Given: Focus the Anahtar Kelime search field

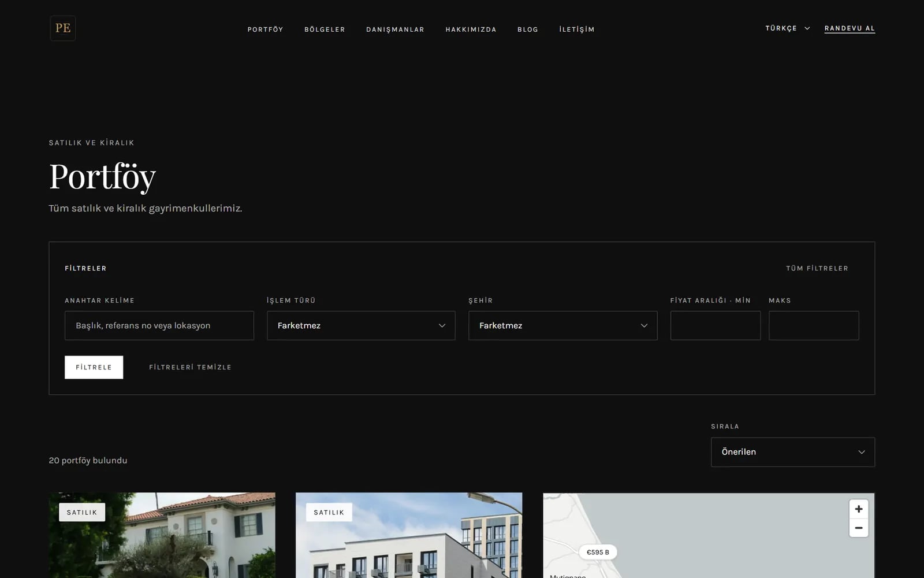Looking at the screenshot, I should click(x=159, y=325).
